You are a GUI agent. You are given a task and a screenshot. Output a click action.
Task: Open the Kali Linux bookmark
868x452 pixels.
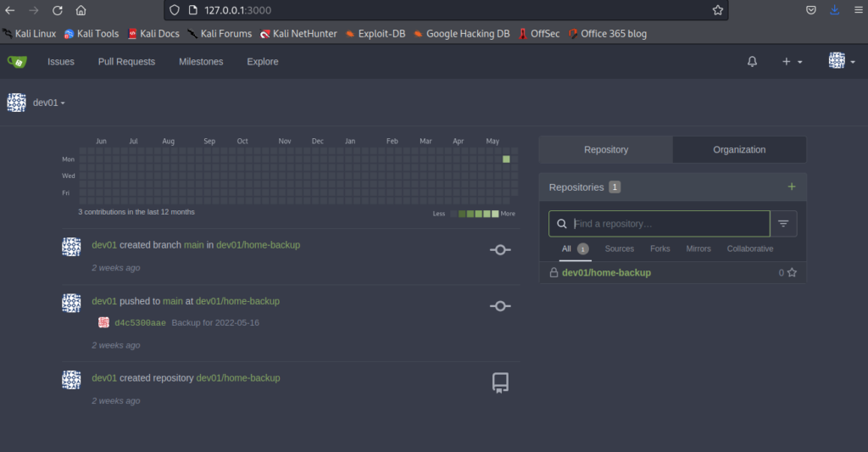point(30,34)
